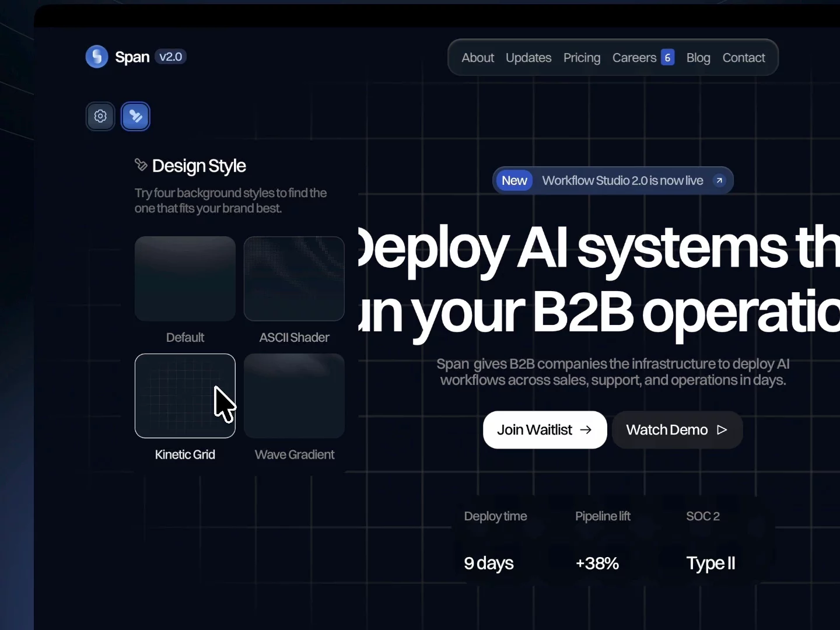Select the Default background style
Image resolution: width=840 pixels, height=630 pixels.
click(185, 279)
